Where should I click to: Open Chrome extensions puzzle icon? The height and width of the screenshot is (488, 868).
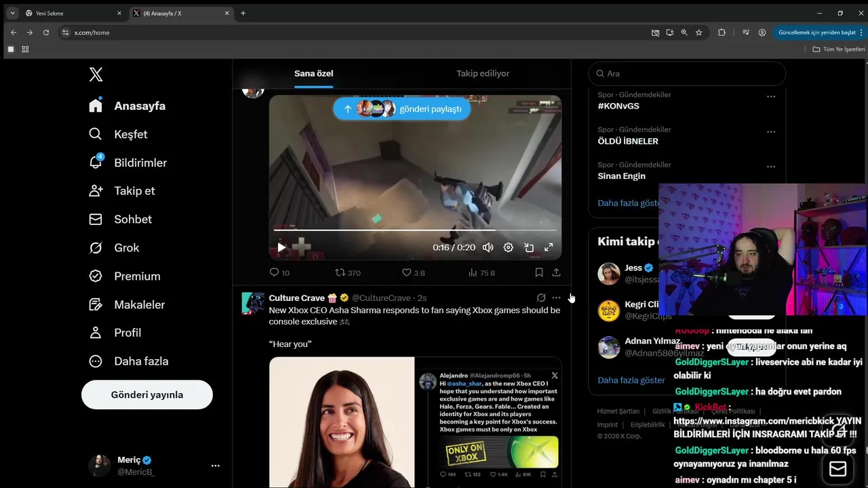[722, 33]
